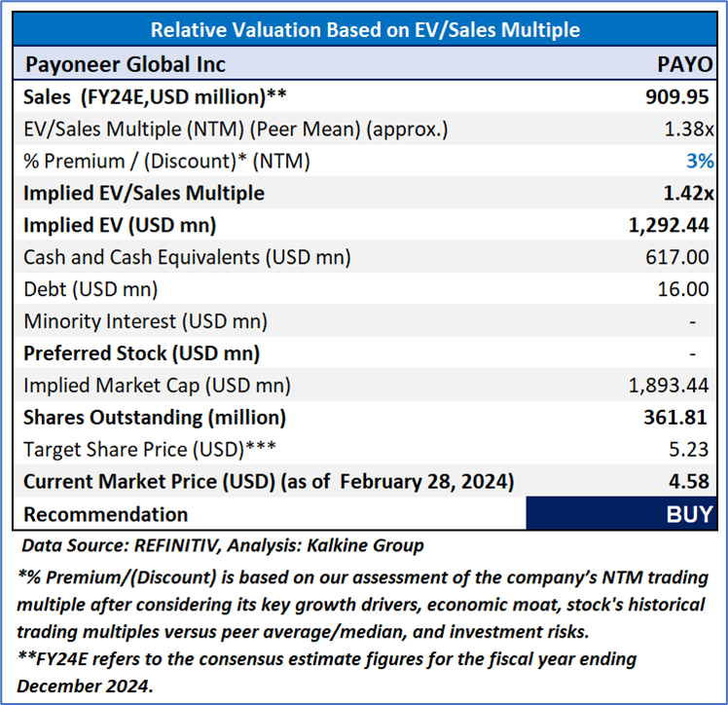This screenshot has height=705, width=728.
Task: Select the 'EV/Sales Multiple (NTM) (Peer Mean)' label
Action: (236, 130)
